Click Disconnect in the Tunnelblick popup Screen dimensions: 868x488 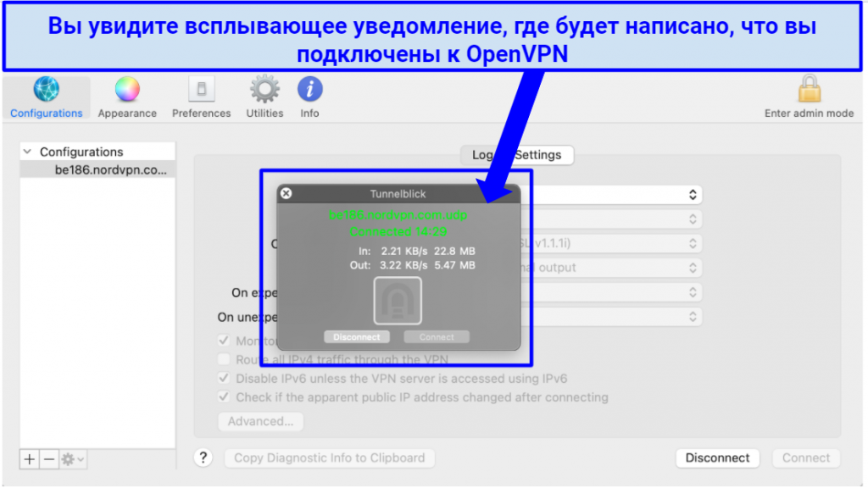coord(357,337)
